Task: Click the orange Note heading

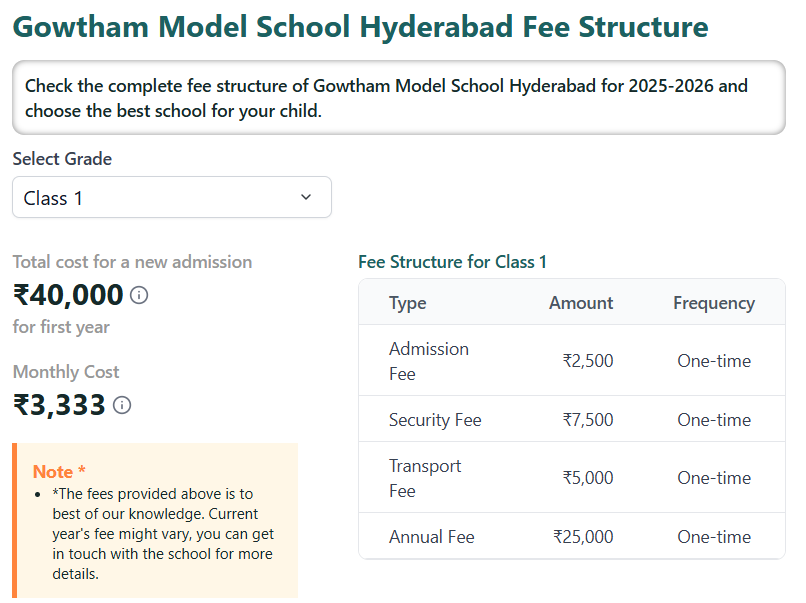Action: [x=59, y=472]
